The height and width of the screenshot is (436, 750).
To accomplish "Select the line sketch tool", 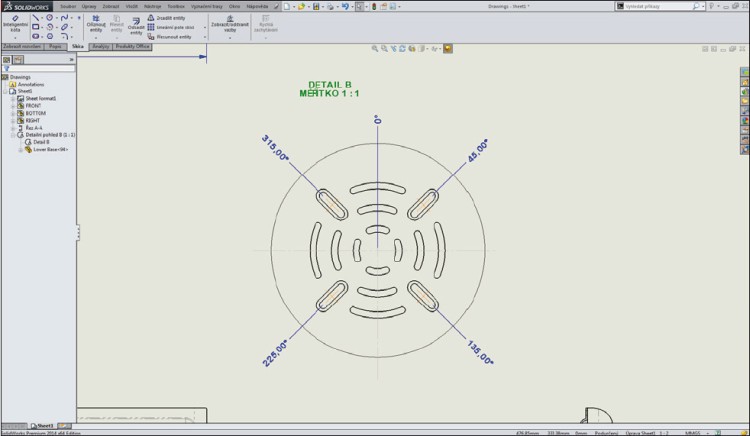I will pos(37,17).
